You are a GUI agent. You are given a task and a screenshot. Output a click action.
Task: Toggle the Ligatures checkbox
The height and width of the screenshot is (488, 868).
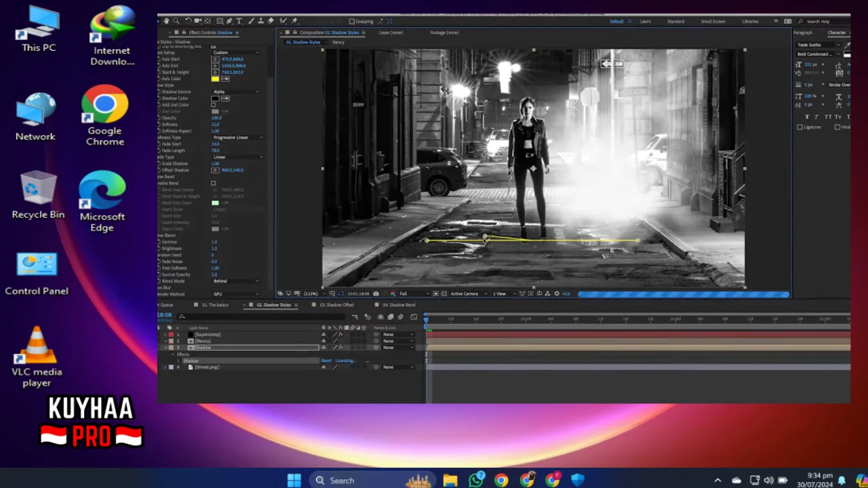(x=800, y=127)
